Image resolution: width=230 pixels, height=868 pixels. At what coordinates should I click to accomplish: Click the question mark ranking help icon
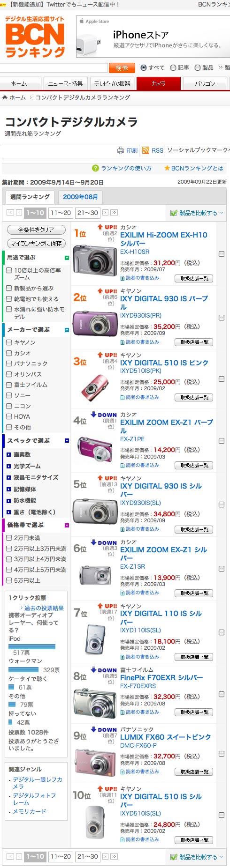click(x=95, y=168)
